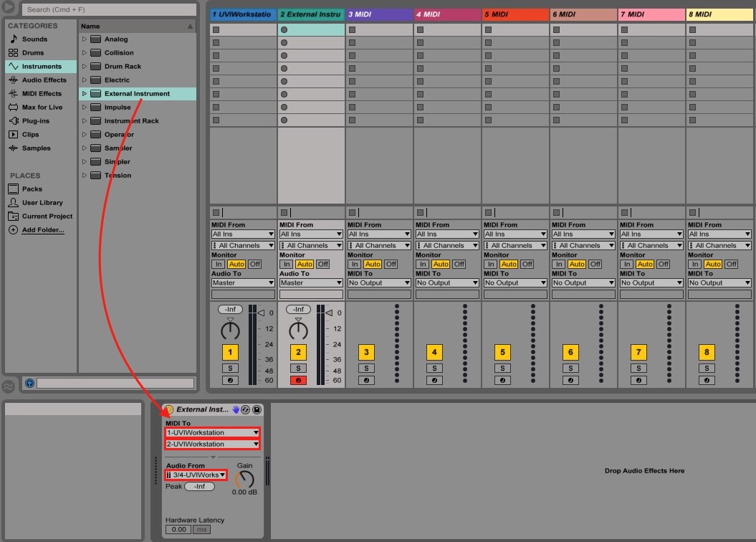Click the device Peak -Inf indicator
This screenshot has height=542, width=756.
200,487
